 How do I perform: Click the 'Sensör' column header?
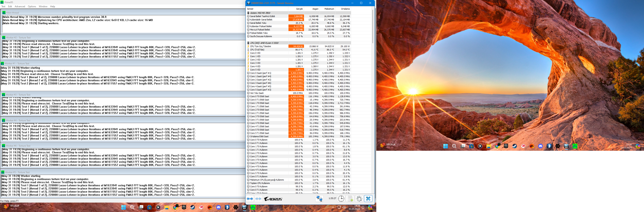click(x=267, y=9)
